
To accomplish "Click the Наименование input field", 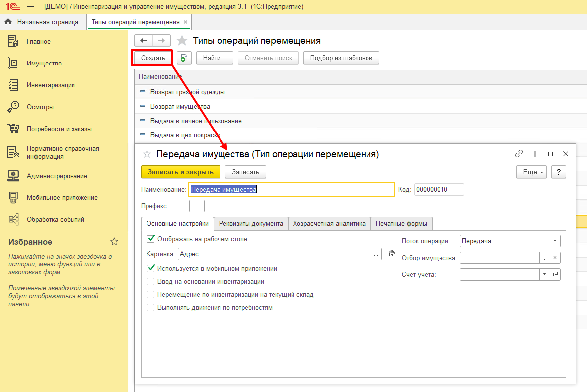I will click(291, 189).
